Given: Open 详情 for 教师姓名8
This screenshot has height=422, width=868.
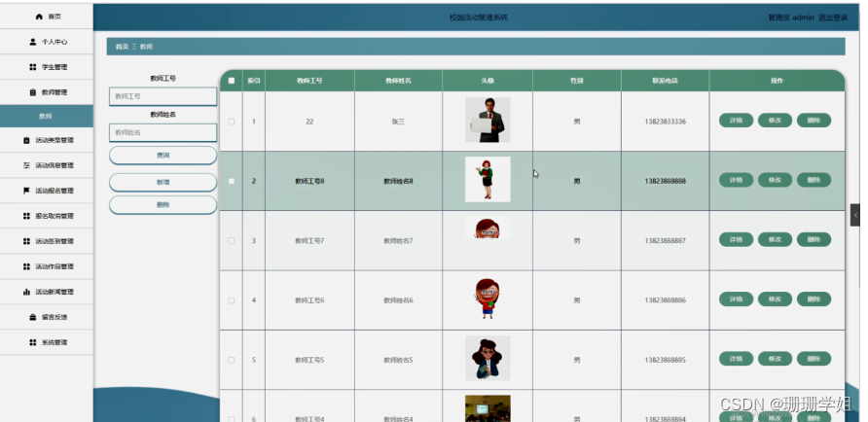Looking at the screenshot, I should tap(736, 180).
